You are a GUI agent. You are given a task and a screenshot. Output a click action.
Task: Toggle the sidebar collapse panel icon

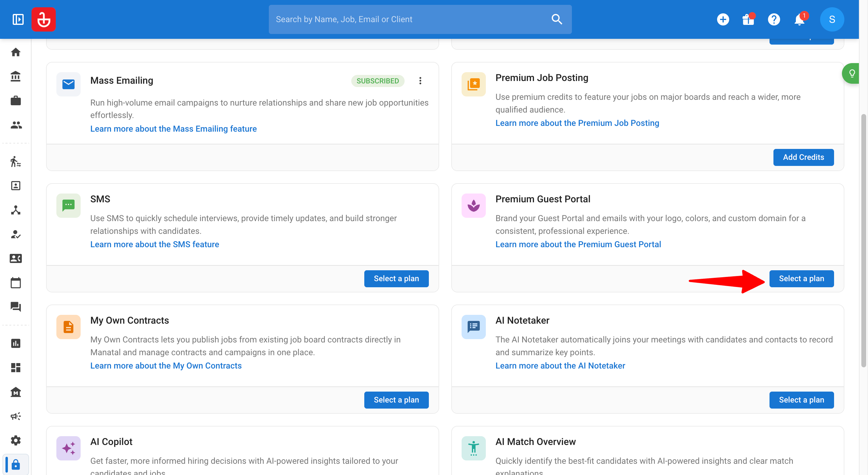tap(18, 19)
